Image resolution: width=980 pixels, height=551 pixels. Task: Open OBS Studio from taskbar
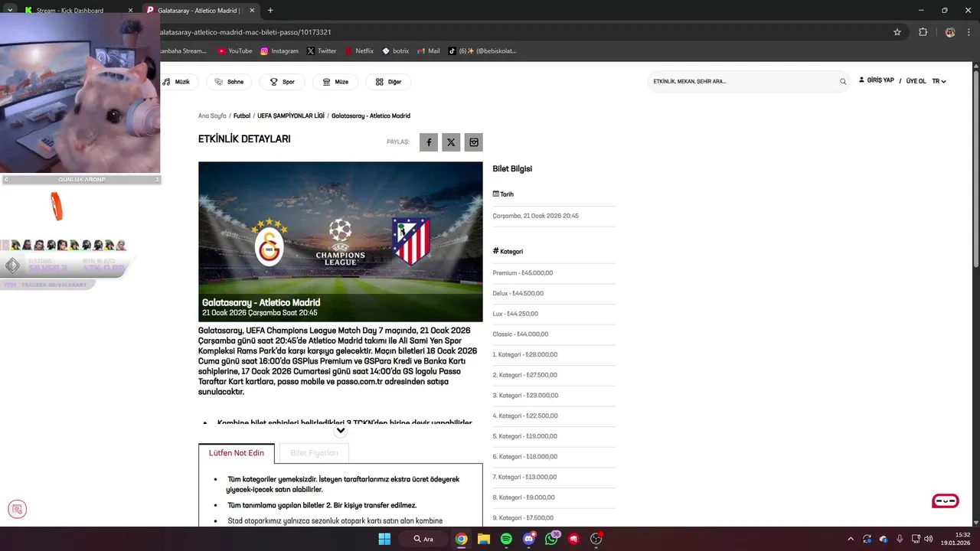click(x=596, y=539)
